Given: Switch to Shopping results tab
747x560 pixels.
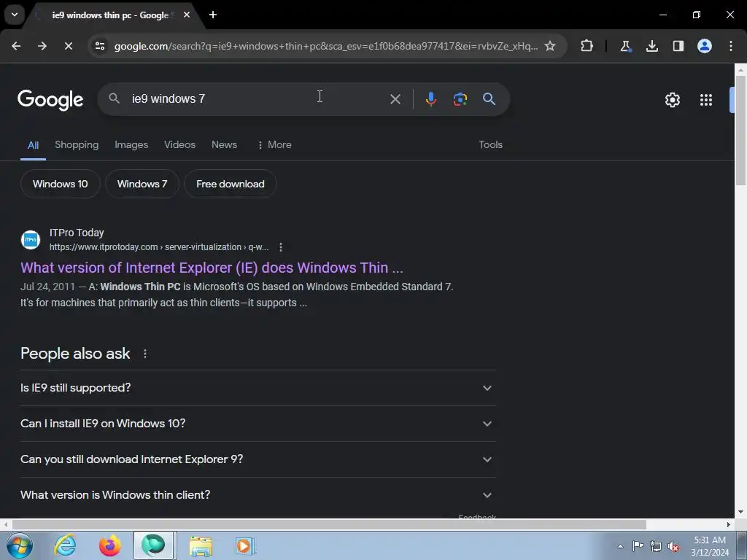Looking at the screenshot, I should pos(77,145).
